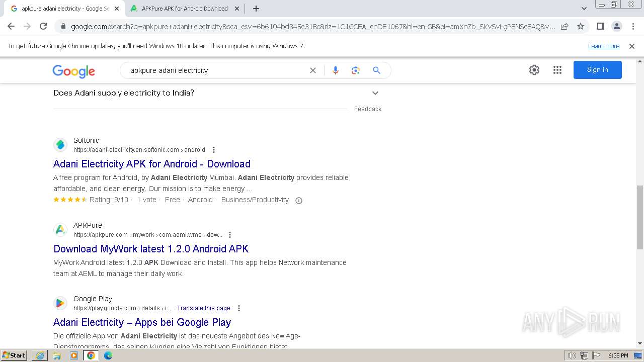The height and width of the screenshot is (362, 644).
Task: Open Download MyWork latest 1.2.0 Android APK
Action: click(151, 249)
